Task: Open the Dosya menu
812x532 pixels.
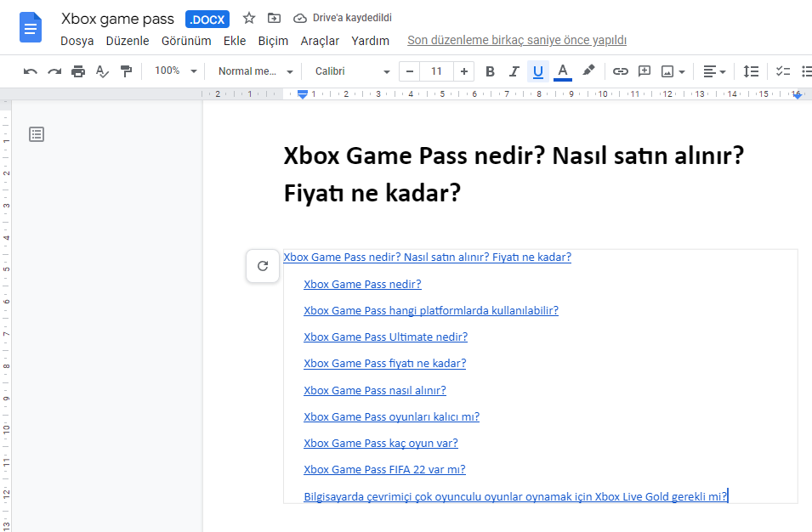Action: tap(77, 41)
